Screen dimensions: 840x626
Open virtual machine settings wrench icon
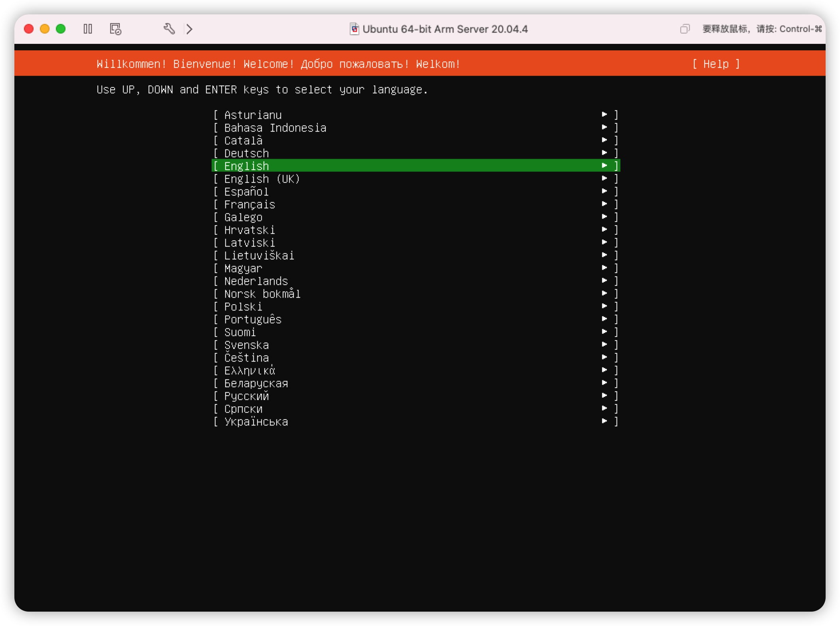(x=169, y=29)
